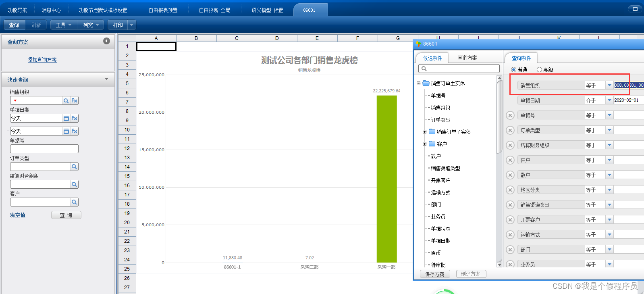Click the 单据号 input field in quick query
This screenshot has height=294, width=644.
[44, 149]
